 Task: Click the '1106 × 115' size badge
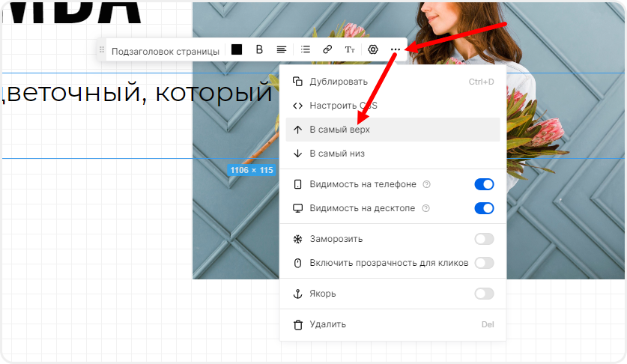[252, 170]
